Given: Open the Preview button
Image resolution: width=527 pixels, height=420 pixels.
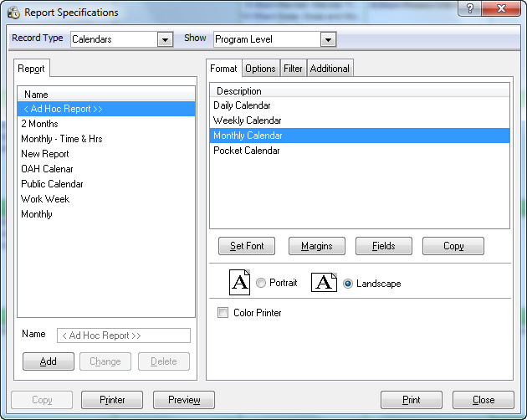Looking at the screenshot, I should pos(184,400).
